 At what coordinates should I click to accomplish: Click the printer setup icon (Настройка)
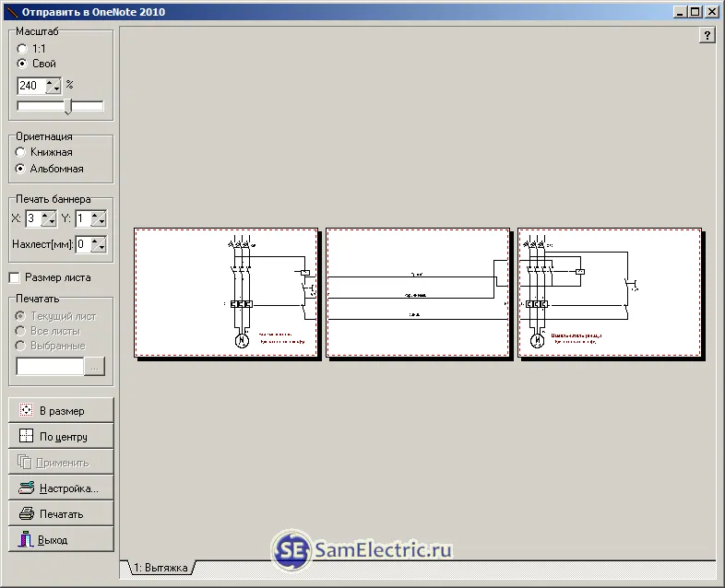tap(27, 488)
